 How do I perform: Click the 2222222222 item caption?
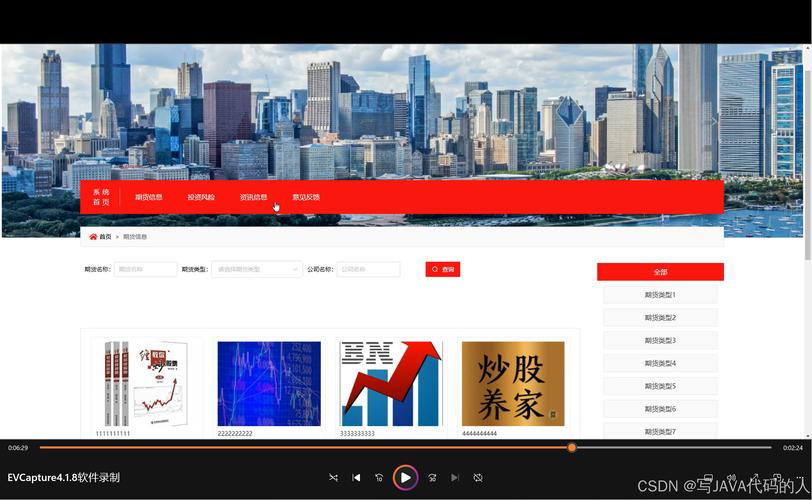(235, 433)
